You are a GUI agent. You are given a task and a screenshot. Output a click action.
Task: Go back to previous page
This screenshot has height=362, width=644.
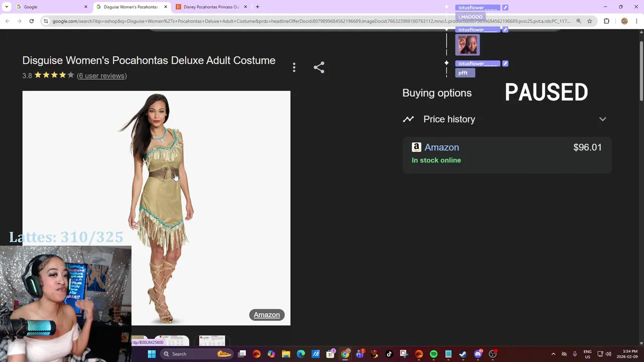pos(7,21)
